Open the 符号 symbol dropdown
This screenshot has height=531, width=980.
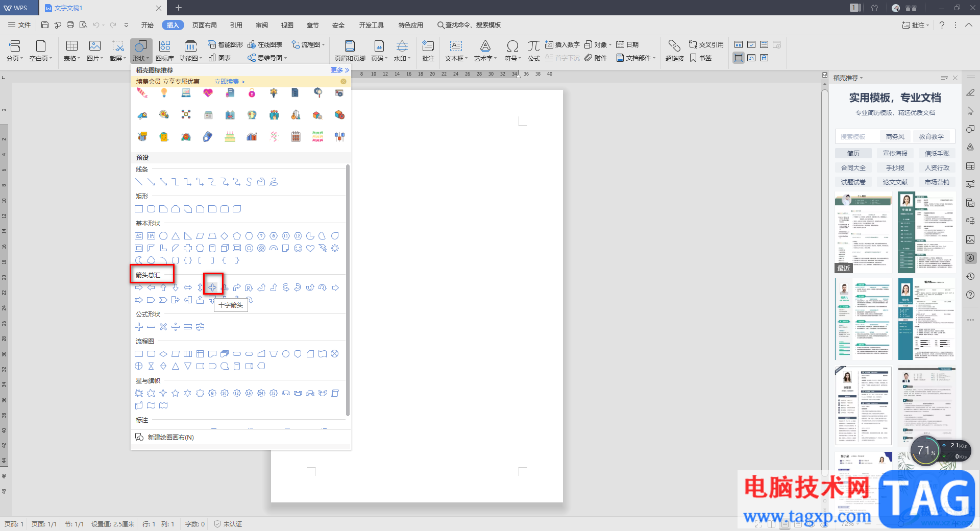[513, 51]
